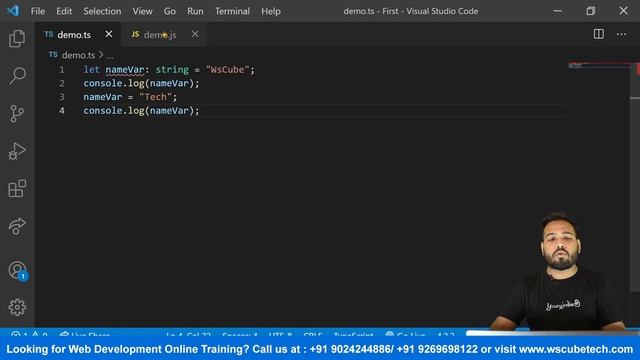Click console.log on line 2

(113, 83)
